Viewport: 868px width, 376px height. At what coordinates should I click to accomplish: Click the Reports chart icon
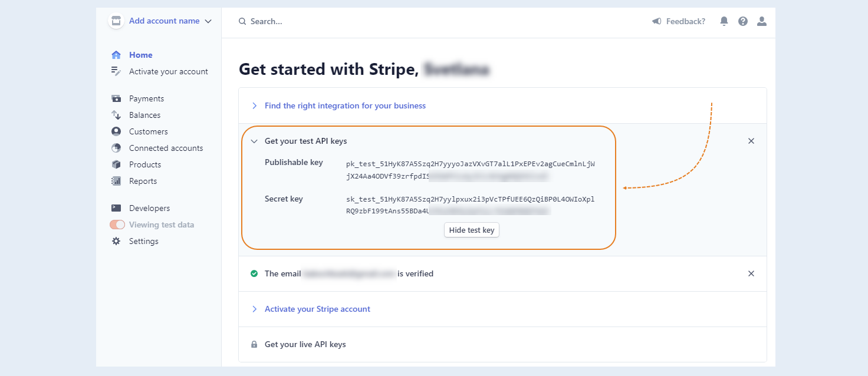click(x=116, y=181)
